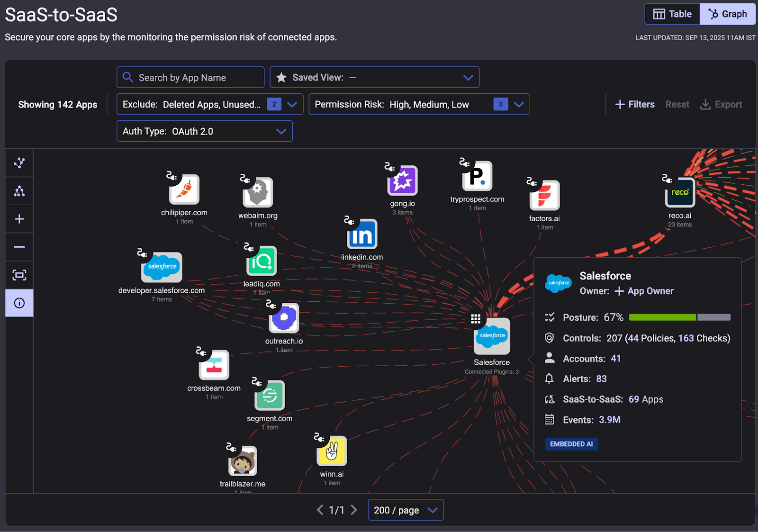Click the winn.ai app node

coord(332,451)
